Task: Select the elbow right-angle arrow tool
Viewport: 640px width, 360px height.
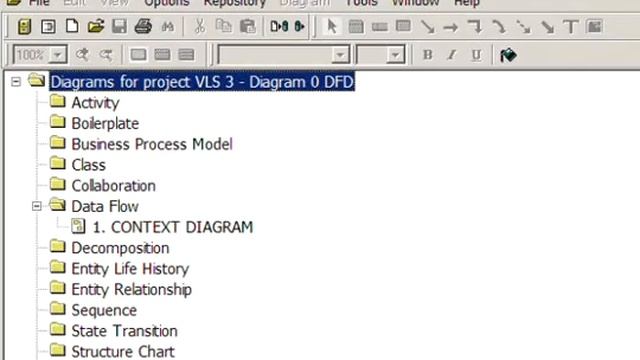Action: [x=475, y=27]
